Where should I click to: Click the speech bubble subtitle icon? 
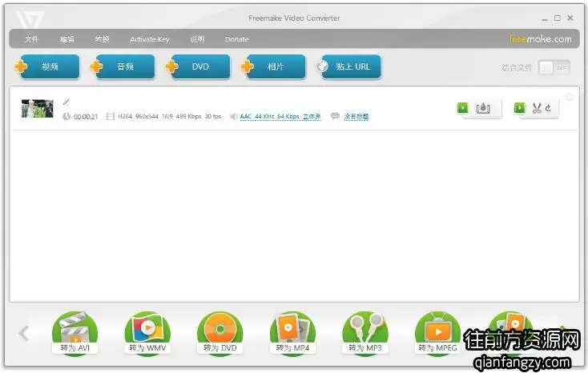click(335, 116)
